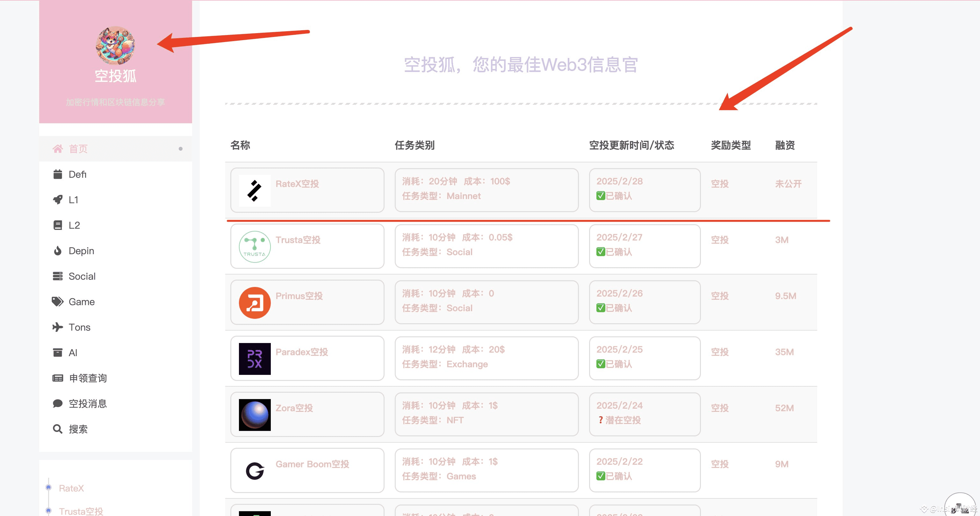Image resolution: width=980 pixels, height=516 pixels.
Task: Open the Defi section in the sidebar
Action: 77,174
